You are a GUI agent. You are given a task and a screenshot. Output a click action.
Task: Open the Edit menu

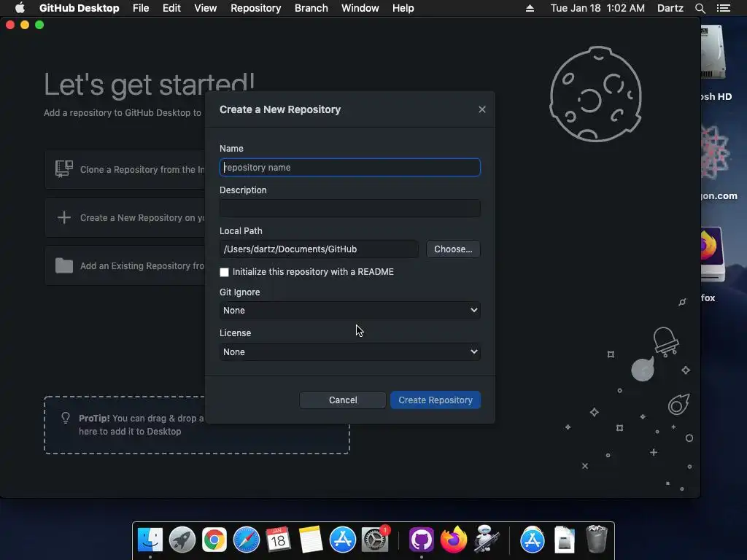(x=171, y=8)
